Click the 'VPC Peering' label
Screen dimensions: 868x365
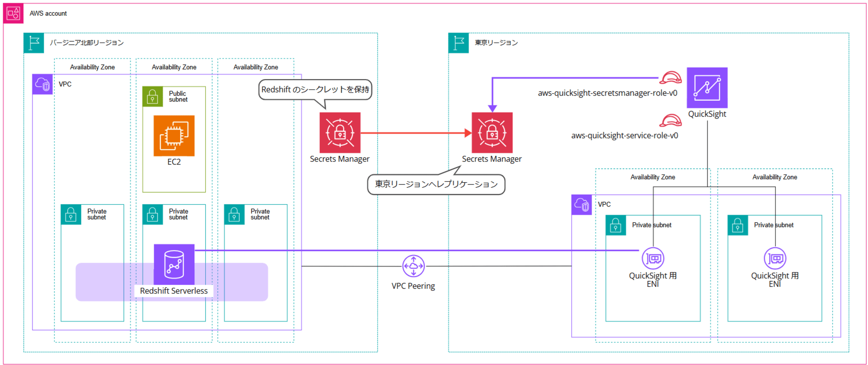coord(413,286)
